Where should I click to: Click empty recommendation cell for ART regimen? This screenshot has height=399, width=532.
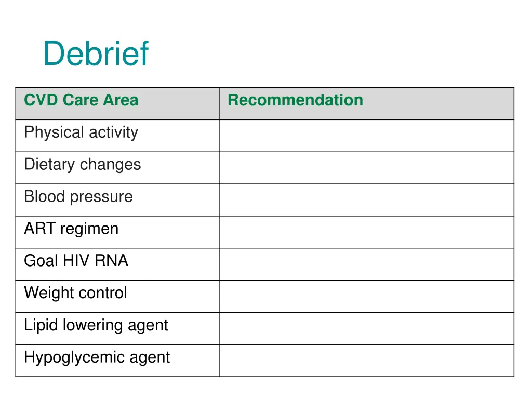(366, 232)
